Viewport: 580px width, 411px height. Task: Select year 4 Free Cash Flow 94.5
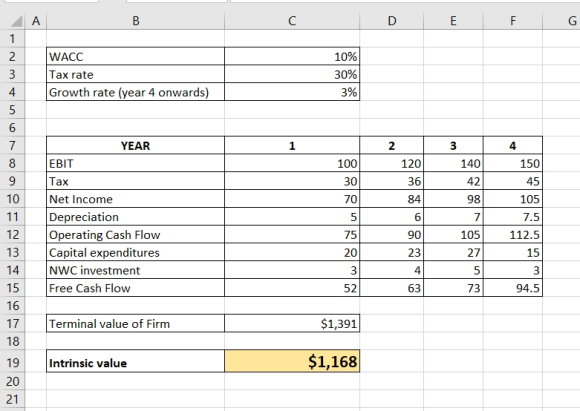[513, 288]
